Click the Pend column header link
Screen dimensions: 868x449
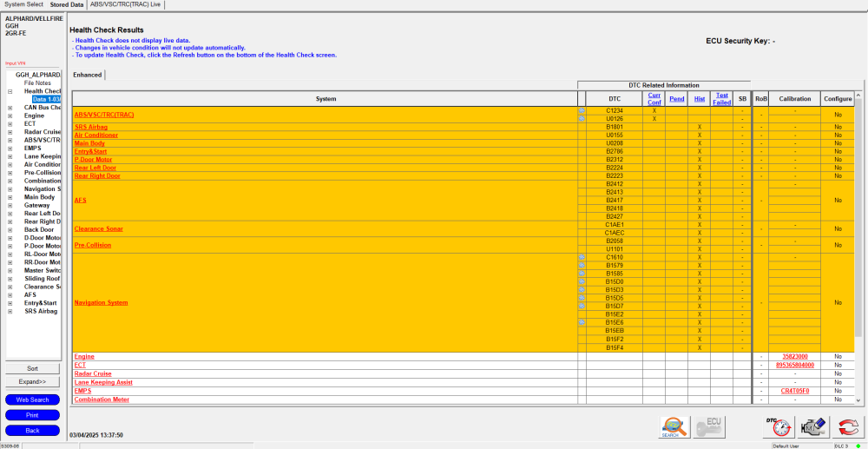coord(677,99)
